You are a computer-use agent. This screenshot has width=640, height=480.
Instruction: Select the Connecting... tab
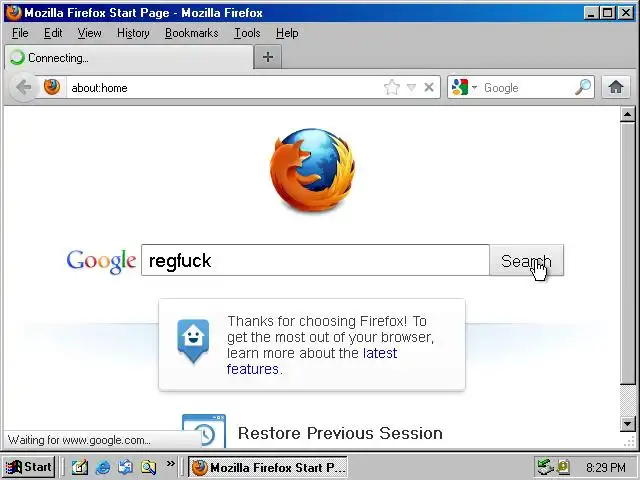(x=129, y=58)
